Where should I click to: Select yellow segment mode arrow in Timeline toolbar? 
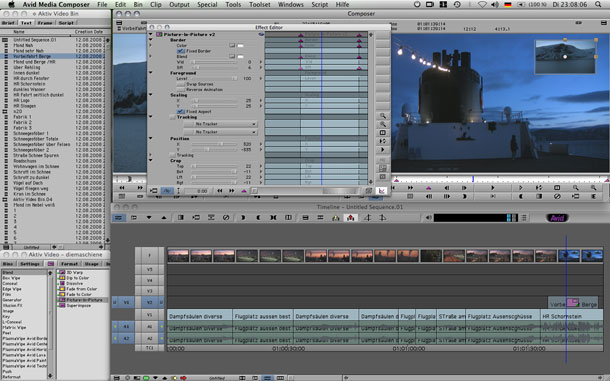336,218
